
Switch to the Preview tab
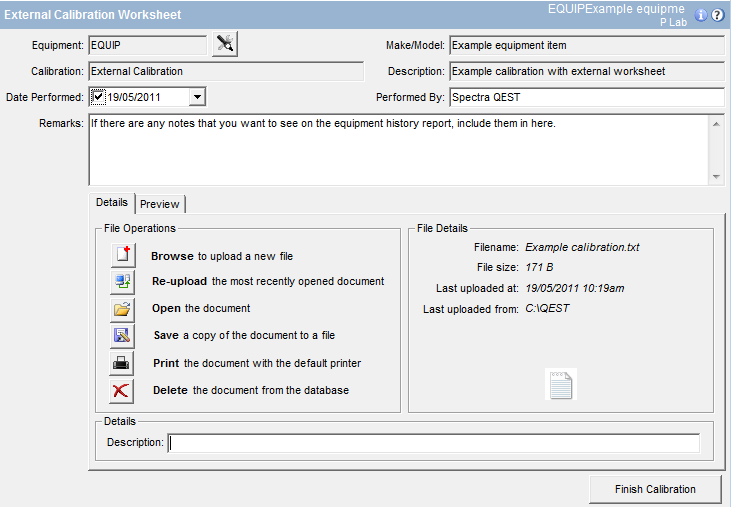[x=160, y=204]
